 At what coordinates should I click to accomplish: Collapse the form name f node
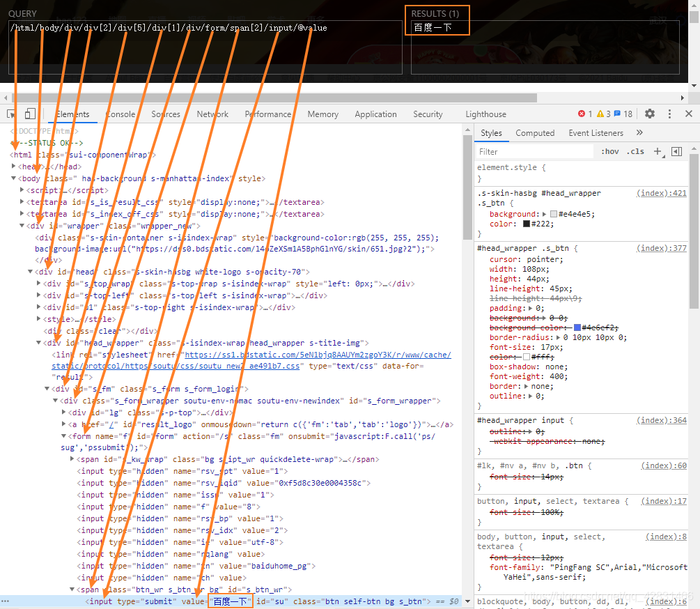coord(64,435)
